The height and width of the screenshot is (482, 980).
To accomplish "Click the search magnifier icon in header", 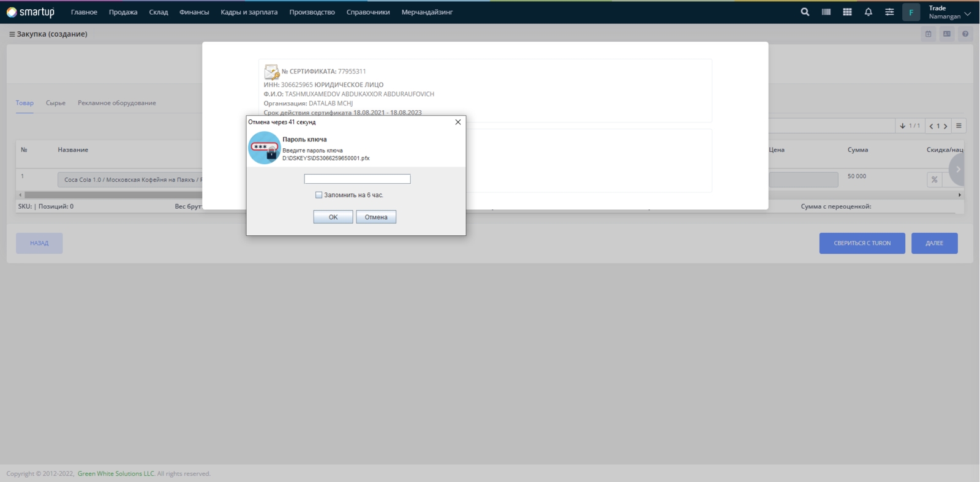I will click(805, 12).
